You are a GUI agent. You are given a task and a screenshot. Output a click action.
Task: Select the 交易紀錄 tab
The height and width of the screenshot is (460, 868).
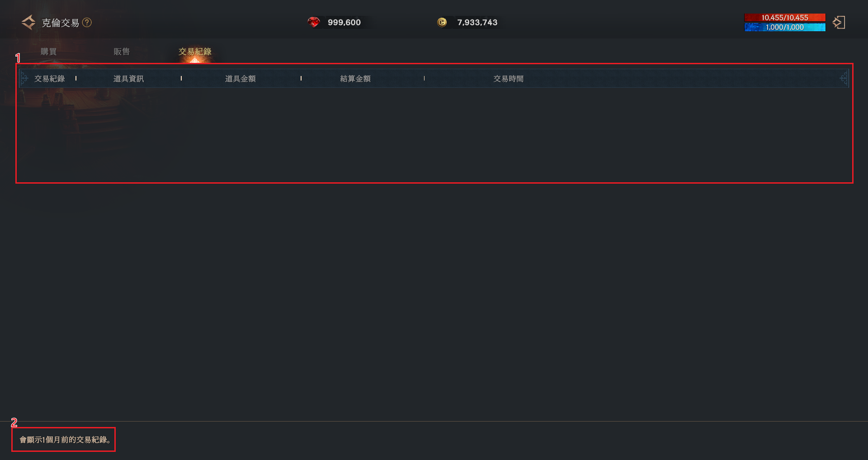[x=195, y=51]
